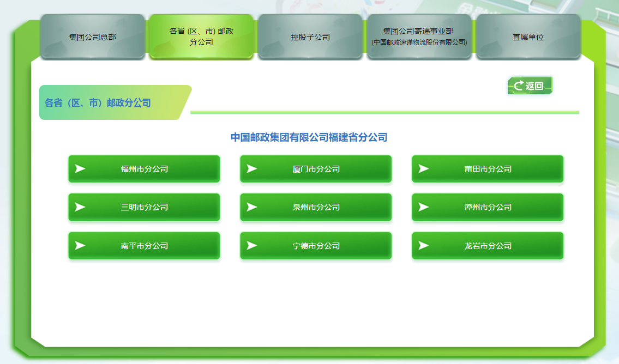Screen dimensions: 619x364
Task: Click the arrow icon beside 莆田市分公司
Action: 424,169
